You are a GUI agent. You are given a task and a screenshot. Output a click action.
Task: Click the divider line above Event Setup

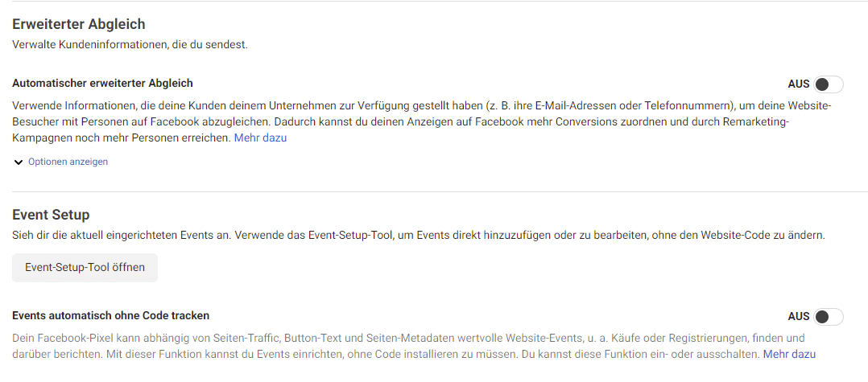point(434,191)
